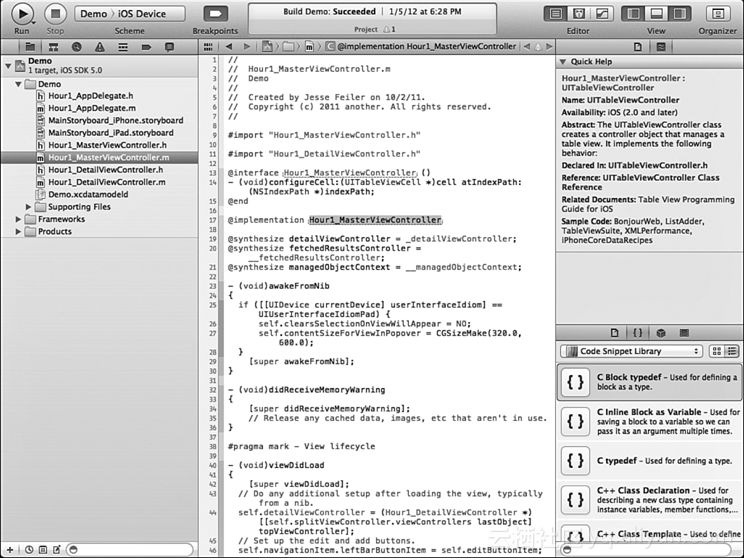Open the Media library tab
Screen dimensions: 744x560
684,333
